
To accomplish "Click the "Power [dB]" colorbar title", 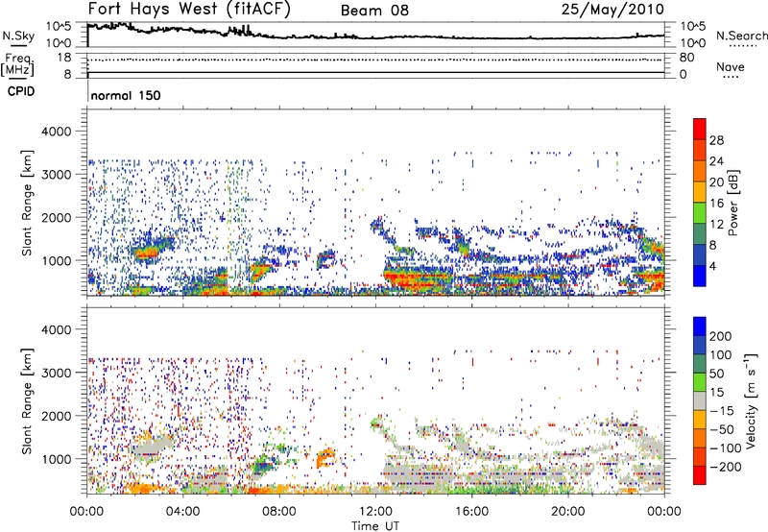I will pos(733,203).
